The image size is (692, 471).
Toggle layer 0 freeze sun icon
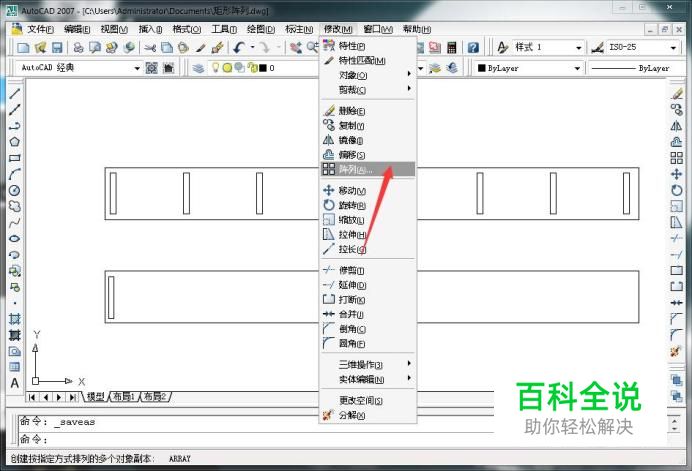click(x=227, y=68)
